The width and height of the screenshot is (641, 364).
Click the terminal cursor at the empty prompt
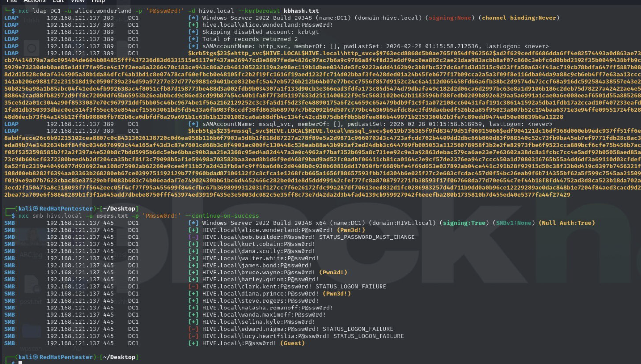pos(20,363)
